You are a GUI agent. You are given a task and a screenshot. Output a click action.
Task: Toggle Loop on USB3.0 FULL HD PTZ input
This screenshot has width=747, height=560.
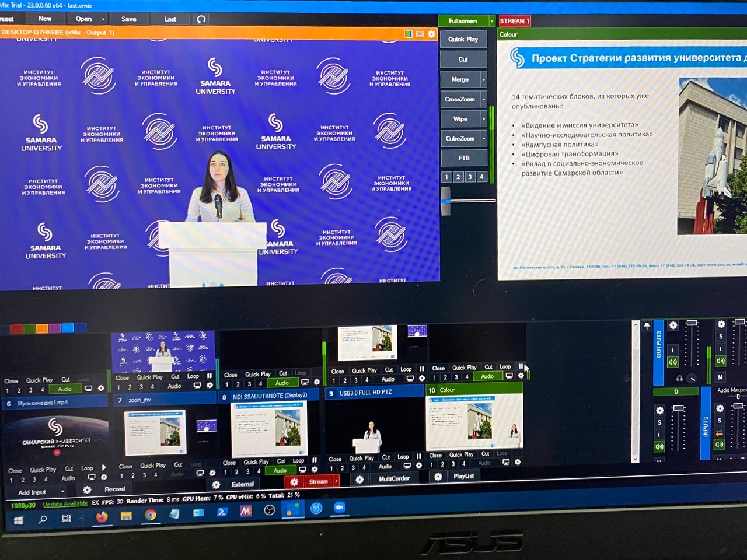[403, 457]
